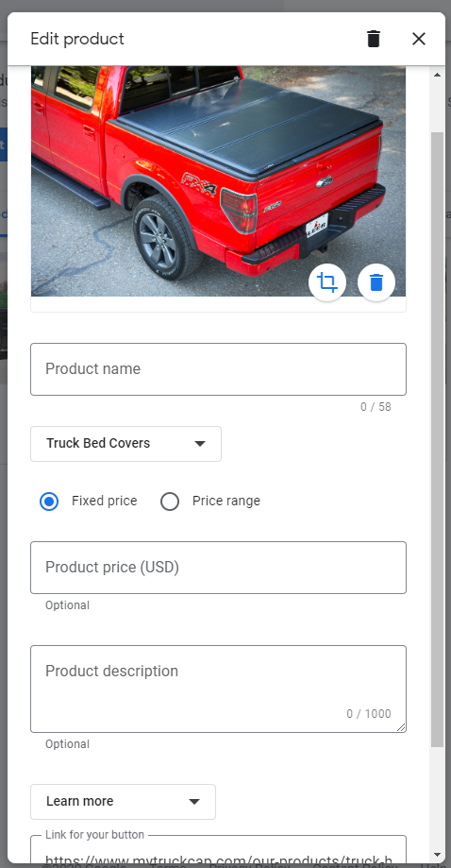The image size is (451, 868).
Task: Click the Edit product dialog title
Action: (x=77, y=39)
